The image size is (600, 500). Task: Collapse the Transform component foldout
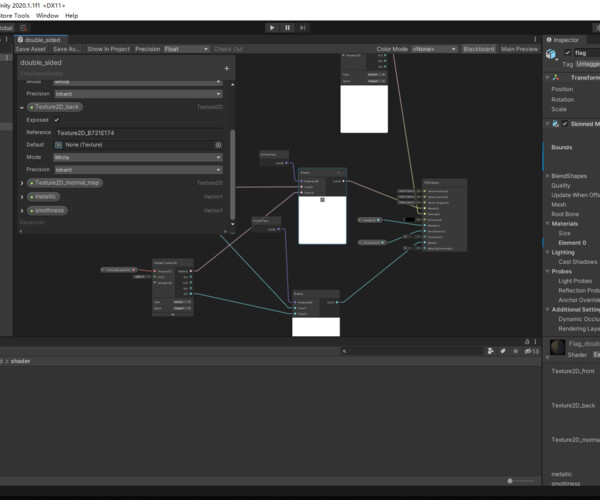pos(547,78)
